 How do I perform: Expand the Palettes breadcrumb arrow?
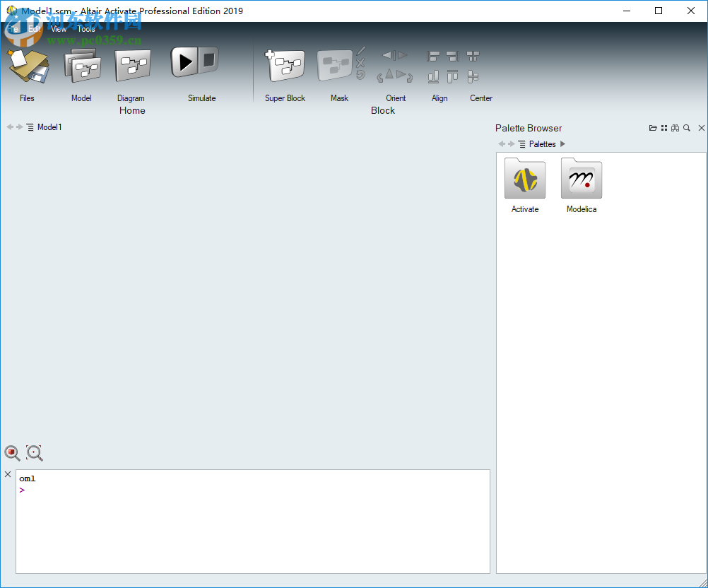pyautogui.click(x=562, y=144)
